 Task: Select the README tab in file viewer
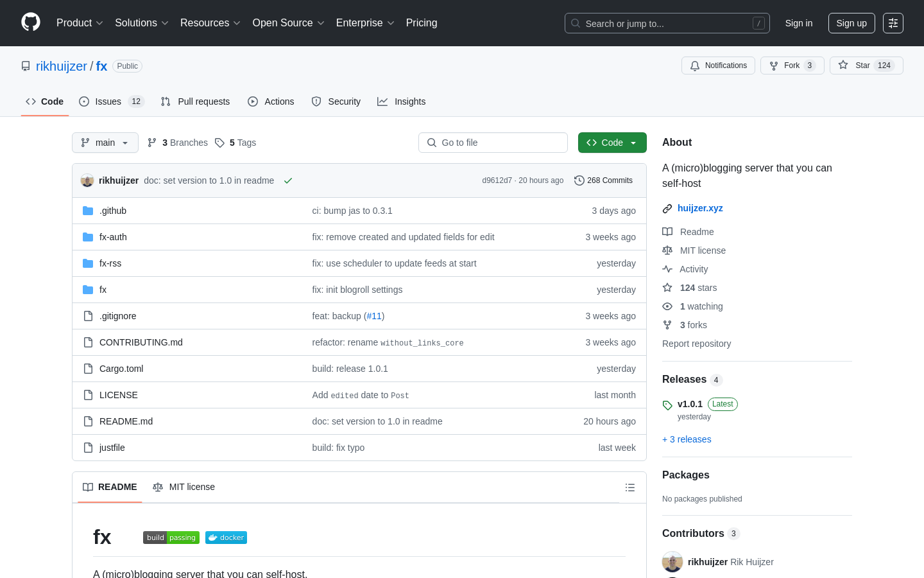click(x=110, y=487)
